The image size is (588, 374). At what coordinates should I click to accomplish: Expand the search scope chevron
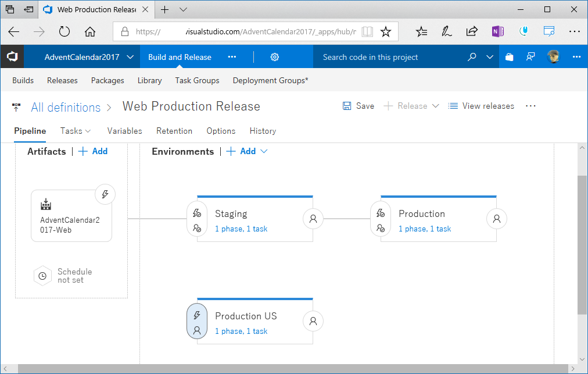[489, 57]
